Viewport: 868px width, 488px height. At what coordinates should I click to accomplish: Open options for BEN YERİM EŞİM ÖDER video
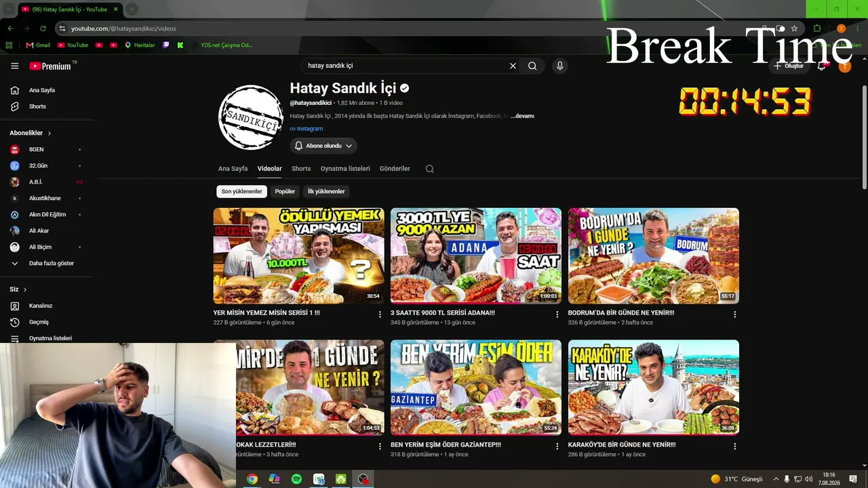(557, 447)
